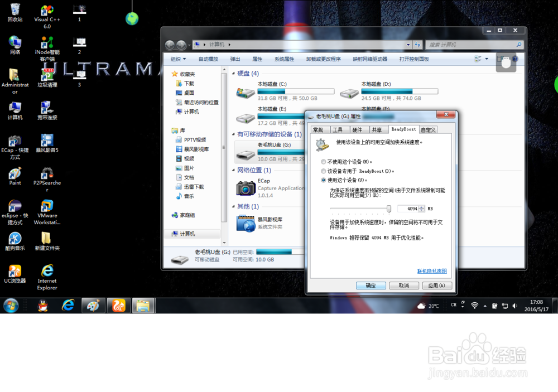Open UC浏览器 desktop shortcut
Viewport: 558px width, 392px height.
click(x=15, y=274)
